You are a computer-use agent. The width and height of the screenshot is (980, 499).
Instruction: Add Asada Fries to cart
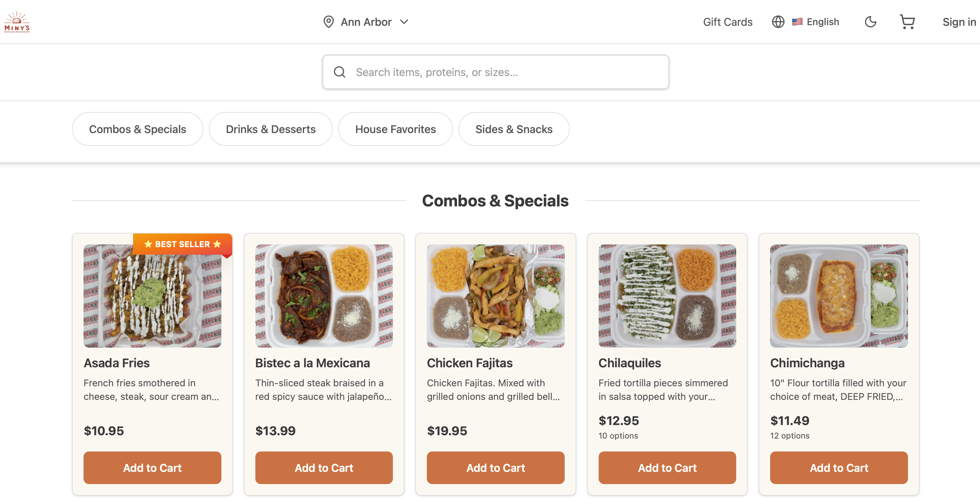(x=152, y=468)
